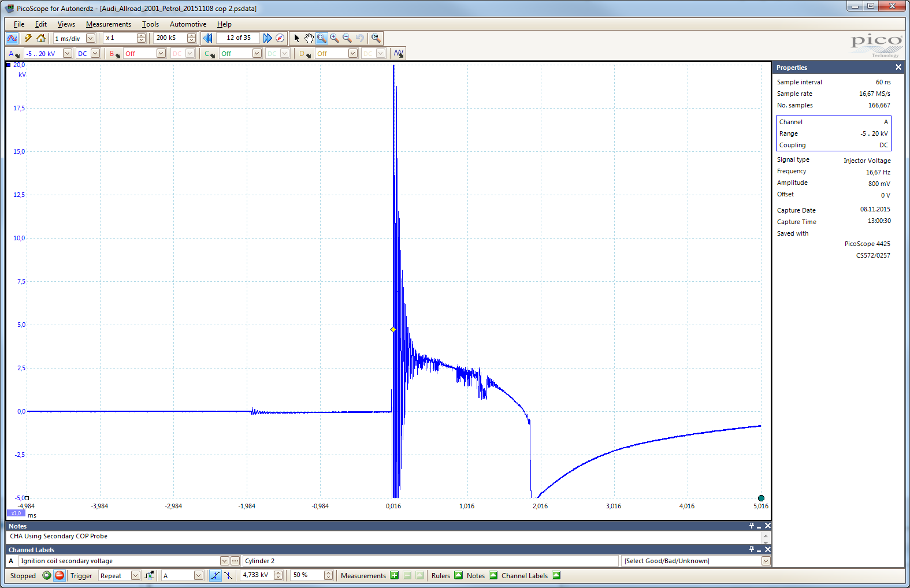Open Channel C Off range dropdown
The height and width of the screenshot is (588, 910).
coord(257,54)
